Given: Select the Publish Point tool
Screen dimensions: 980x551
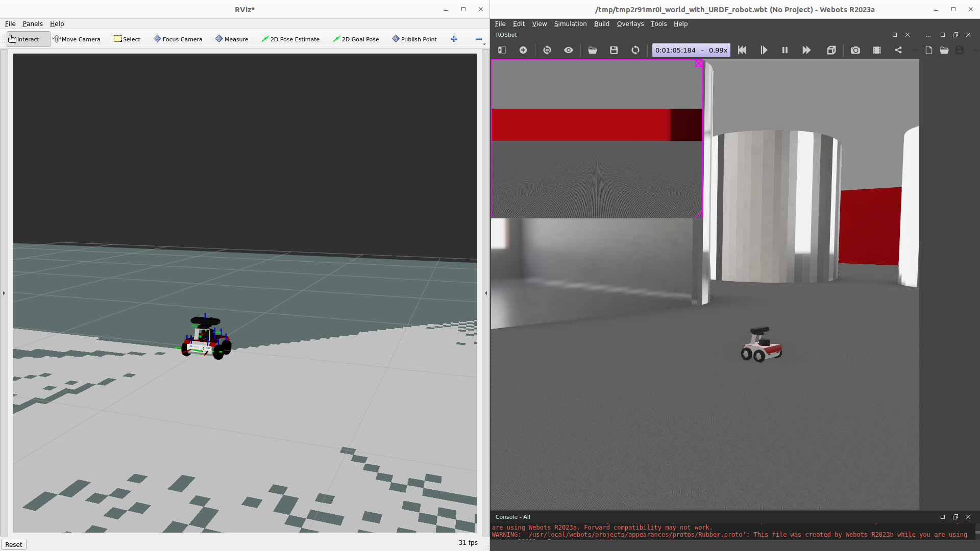Looking at the screenshot, I should click(414, 39).
